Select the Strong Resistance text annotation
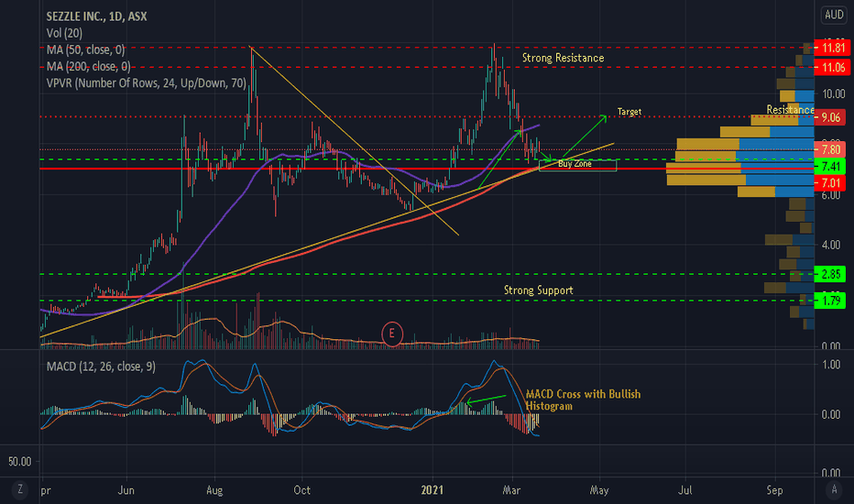Screen dimensions: 854x504 [563, 58]
